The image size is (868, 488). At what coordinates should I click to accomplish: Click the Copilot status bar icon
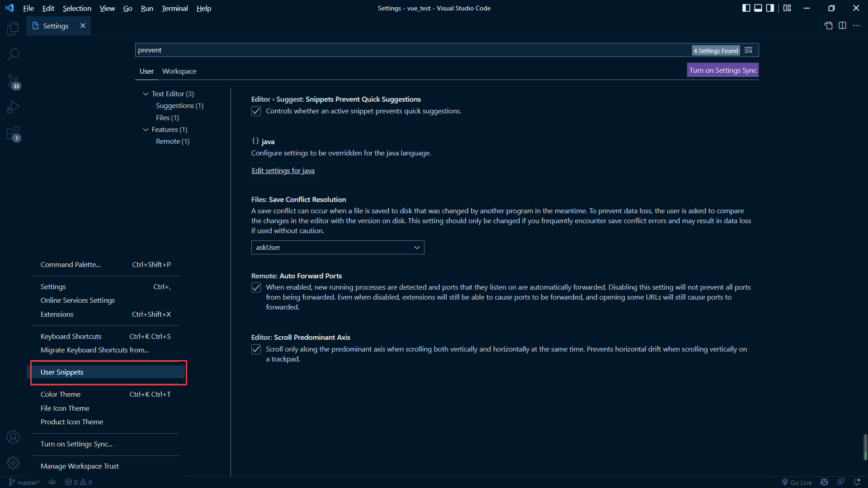click(x=824, y=482)
